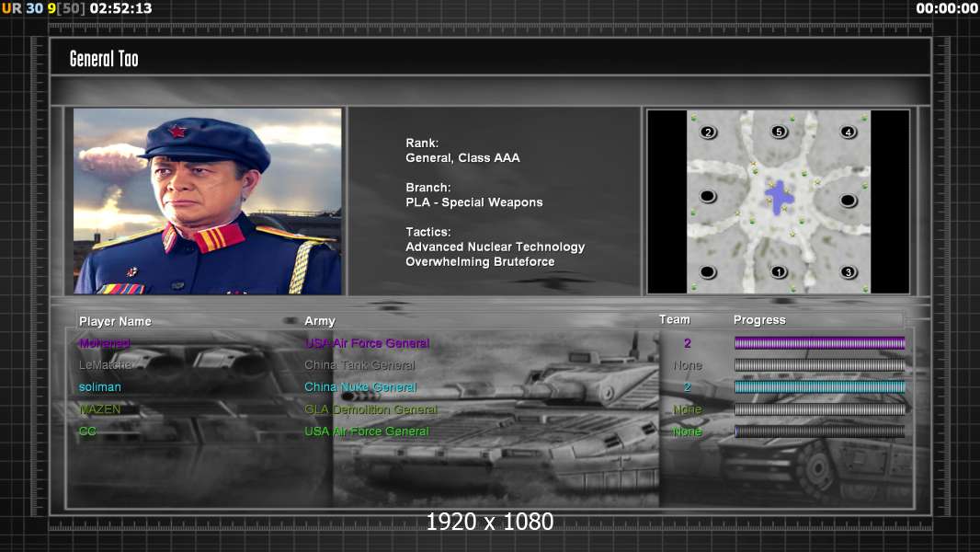Click the blue cross marker on minimap
This screenshot has height=552, width=980.
tap(779, 198)
